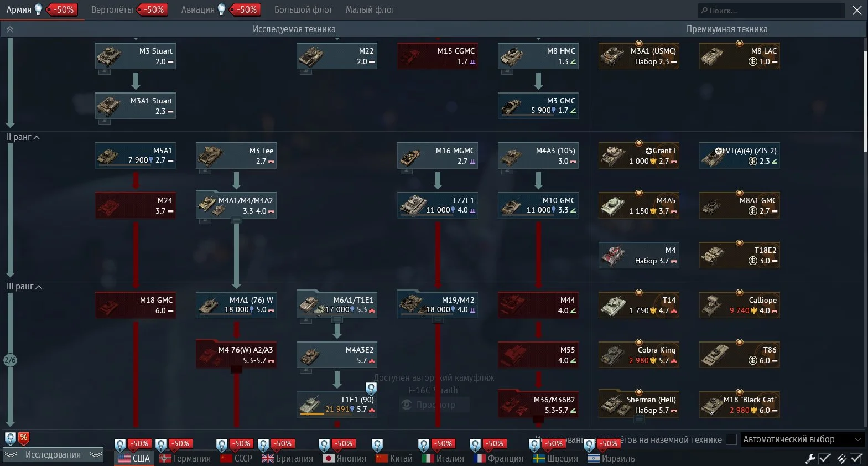Select the premium T14 heavy tank
The height and width of the screenshot is (466, 868).
[639, 306]
